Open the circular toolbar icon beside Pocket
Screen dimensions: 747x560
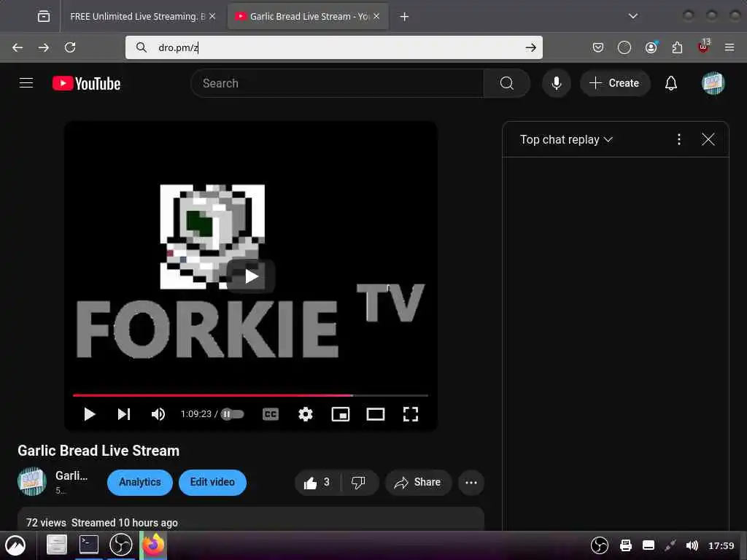pyautogui.click(x=624, y=47)
